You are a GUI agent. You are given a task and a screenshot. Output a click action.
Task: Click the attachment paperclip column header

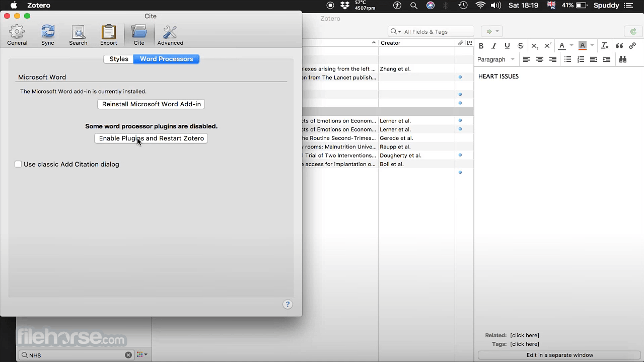point(460,43)
